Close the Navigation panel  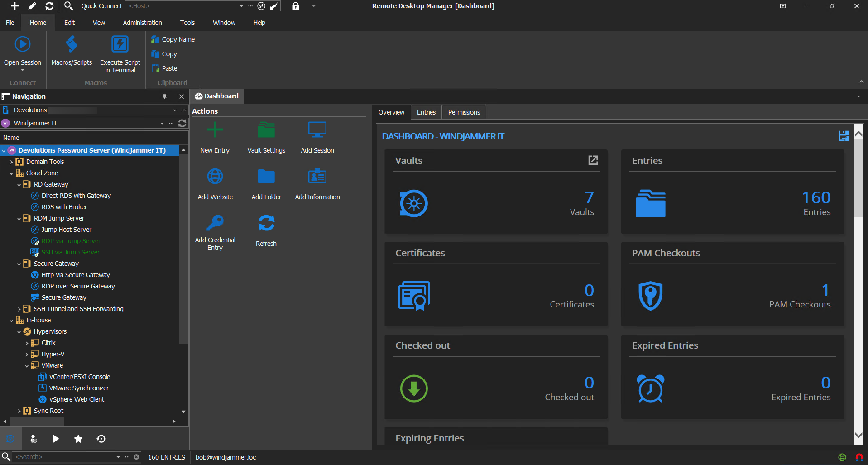click(182, 96)
